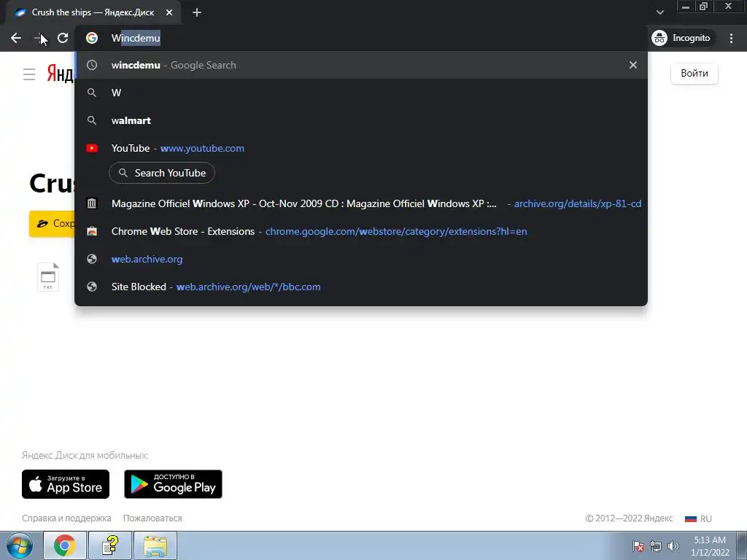747x560 pixels.
Task: Open the Google Play download badge
Action: pos(173,484)
